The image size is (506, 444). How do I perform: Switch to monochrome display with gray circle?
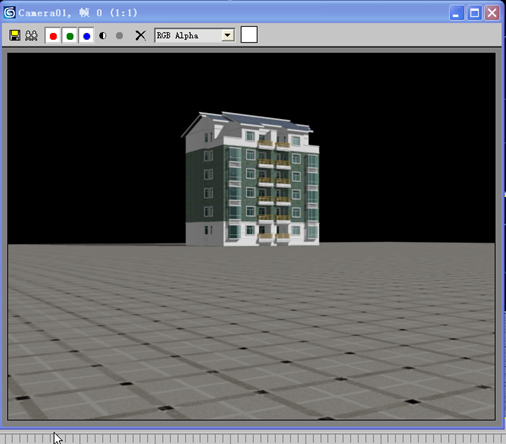click(119, 35)
